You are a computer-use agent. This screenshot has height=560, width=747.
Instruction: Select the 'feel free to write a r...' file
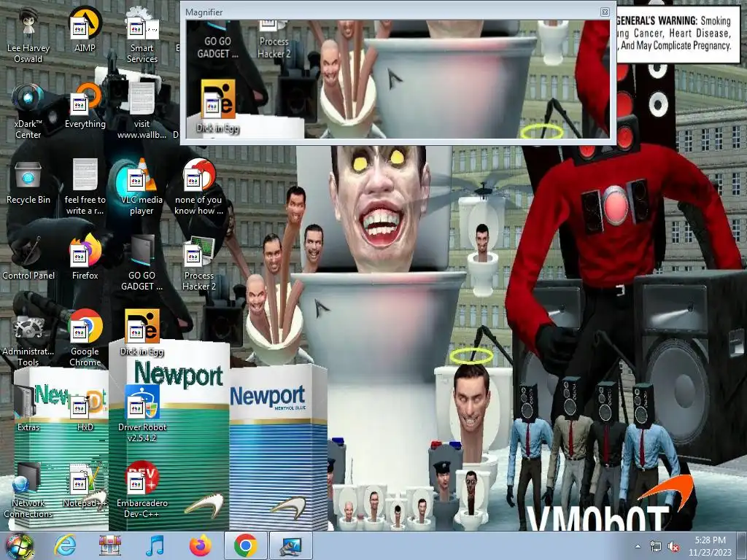[85, 187]
